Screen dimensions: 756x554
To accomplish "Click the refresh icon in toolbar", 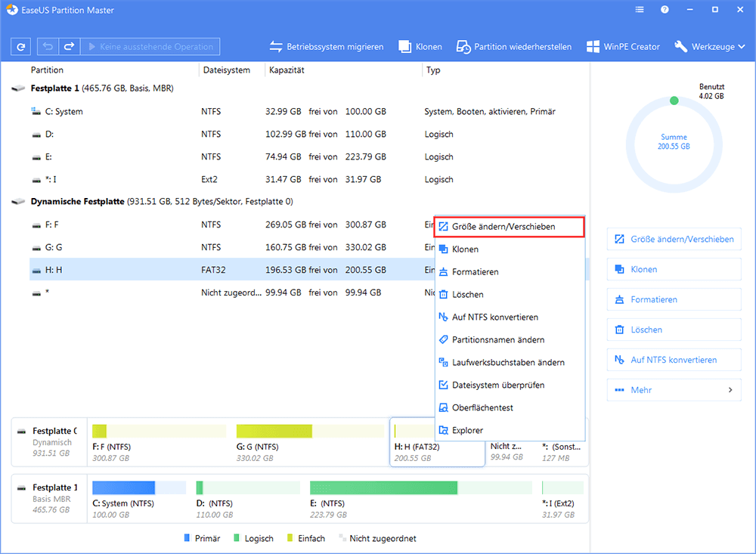I will click(x=20, y=47).
